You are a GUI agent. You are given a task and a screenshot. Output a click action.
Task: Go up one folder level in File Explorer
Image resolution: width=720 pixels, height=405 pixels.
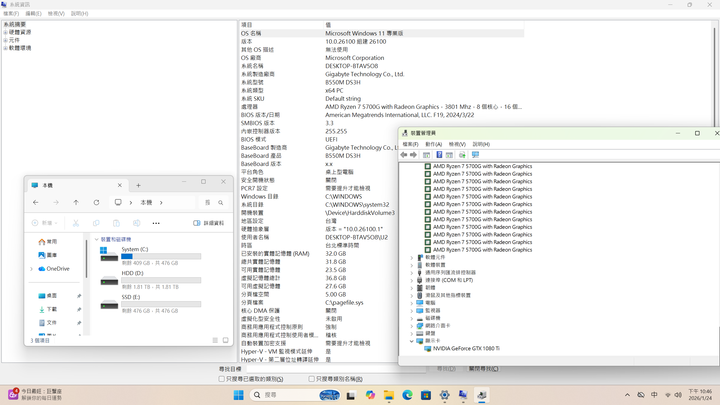click(76, 202)
